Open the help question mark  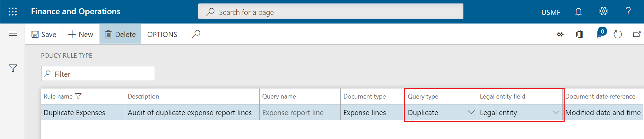628,11
